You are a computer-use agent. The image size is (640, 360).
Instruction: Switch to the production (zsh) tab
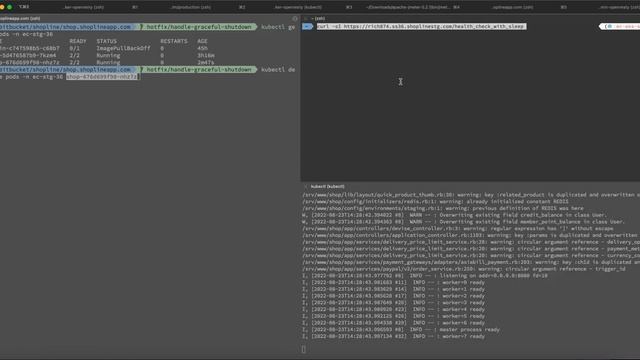click(x=191, y=7)
